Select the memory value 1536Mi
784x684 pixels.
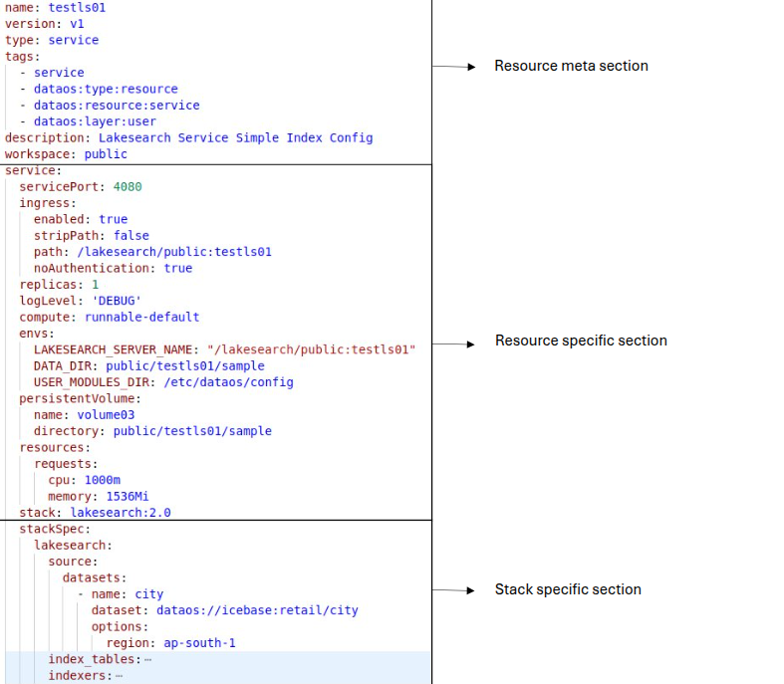[x=128, y=496]
